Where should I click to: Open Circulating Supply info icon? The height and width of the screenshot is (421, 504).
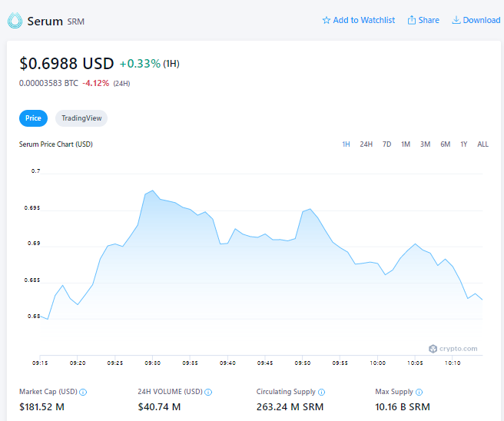click(x=321, y=392)
